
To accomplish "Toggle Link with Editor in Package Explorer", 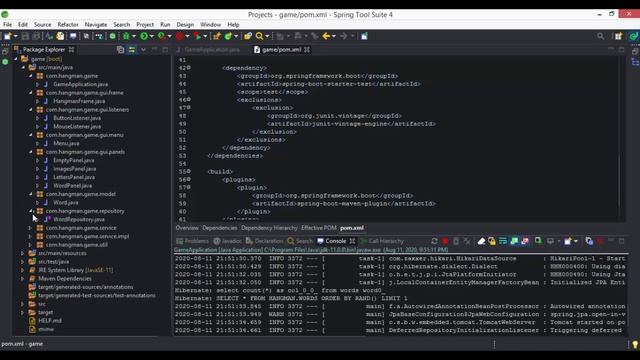I will 132,50.
